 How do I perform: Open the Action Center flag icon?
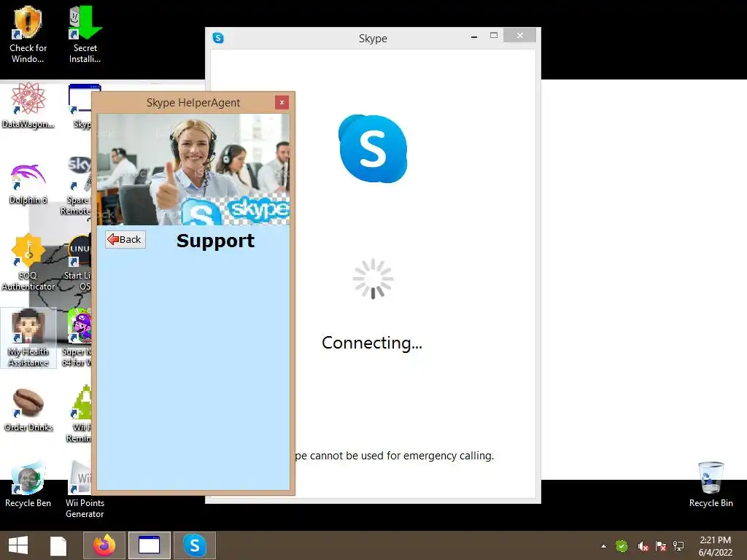[660, 546]
